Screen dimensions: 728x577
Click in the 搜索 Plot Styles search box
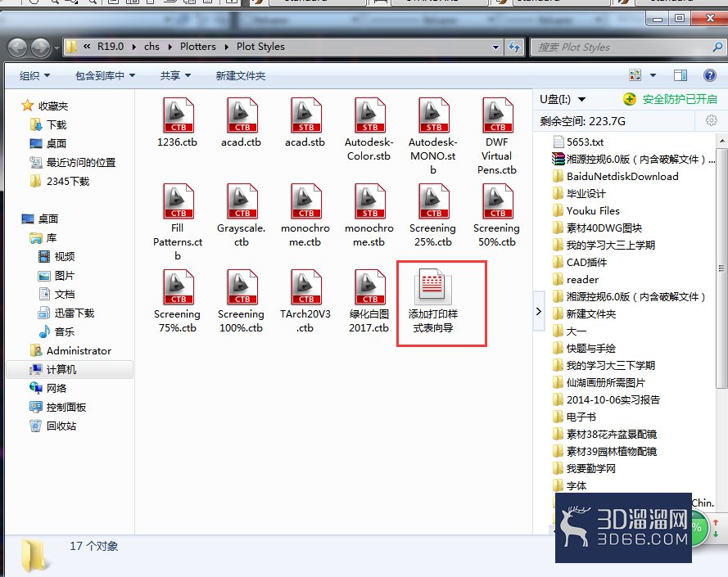click(x=622, y=47)
